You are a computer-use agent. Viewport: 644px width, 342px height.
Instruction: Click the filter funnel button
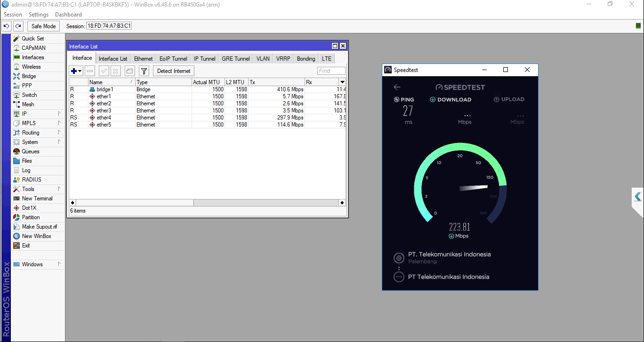coord(144,71)
